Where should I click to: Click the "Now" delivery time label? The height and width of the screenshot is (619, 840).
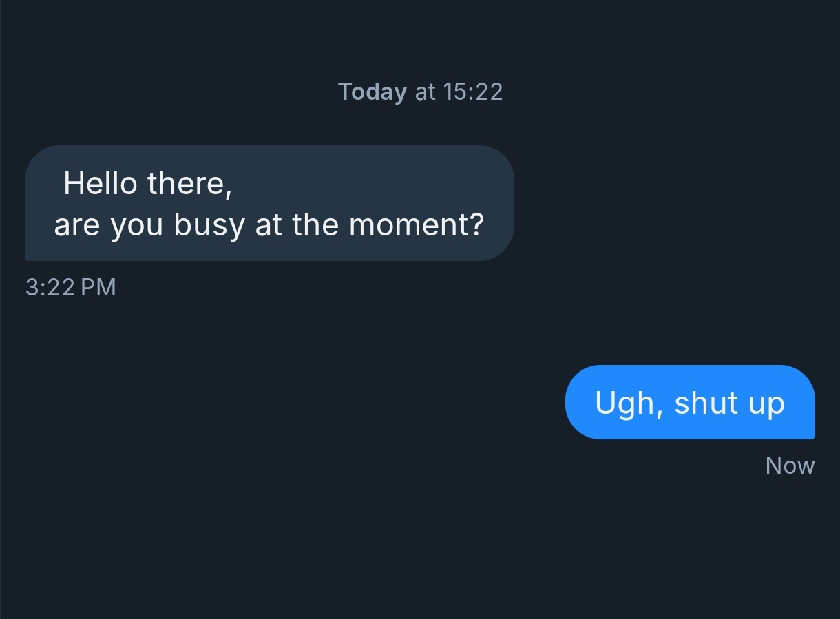point(790,466)
